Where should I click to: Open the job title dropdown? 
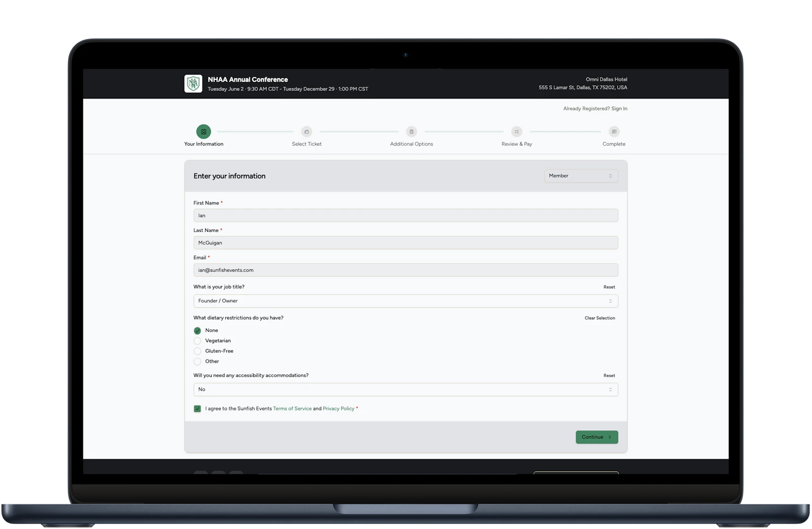click(405, 301)
